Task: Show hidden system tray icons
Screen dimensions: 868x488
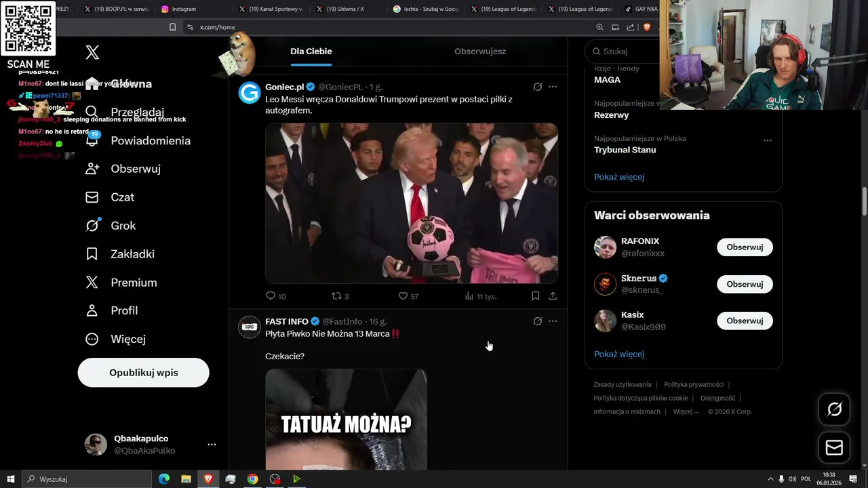Action: [x=770, y=479]
